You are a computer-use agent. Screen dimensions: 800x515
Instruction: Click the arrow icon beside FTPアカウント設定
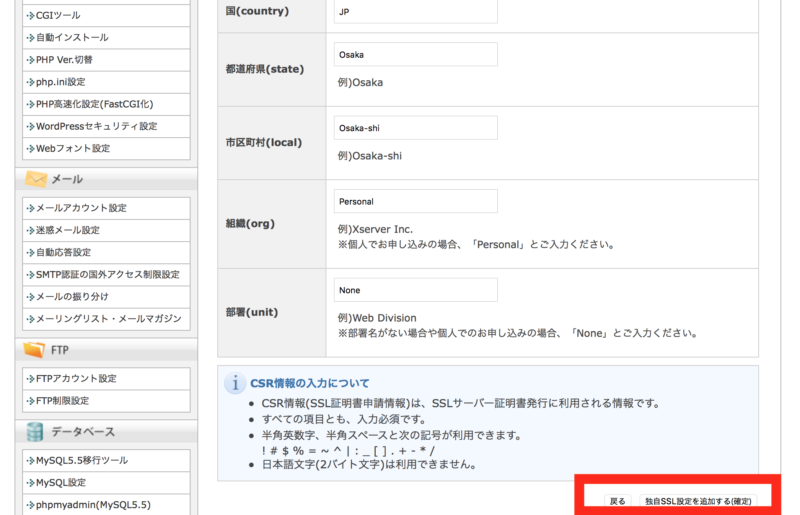[x=31, y=379]
